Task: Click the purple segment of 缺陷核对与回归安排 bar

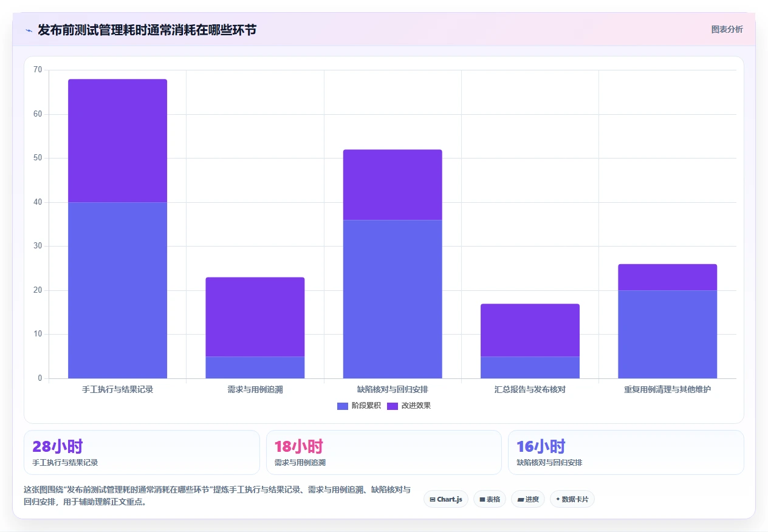Action: [x=393, y=185]
